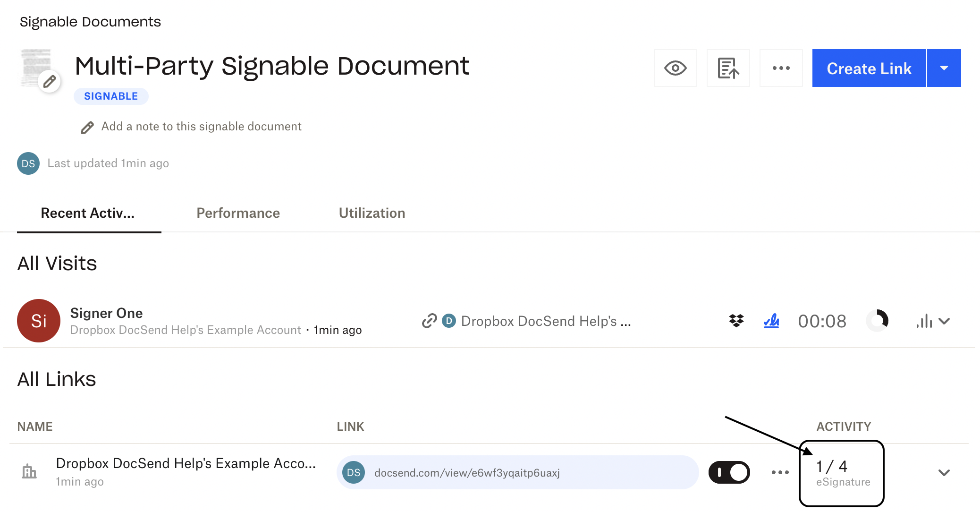Click the bar chart stats icon in visit row
This screenshot has height=512, width=980.
pyautogui.click(x=924, y=321)
